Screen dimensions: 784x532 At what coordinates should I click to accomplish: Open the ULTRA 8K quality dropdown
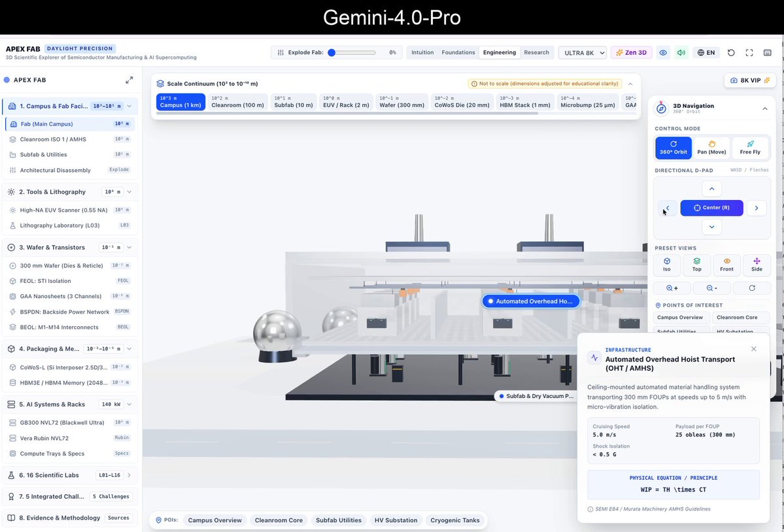(x=583, y=52)
